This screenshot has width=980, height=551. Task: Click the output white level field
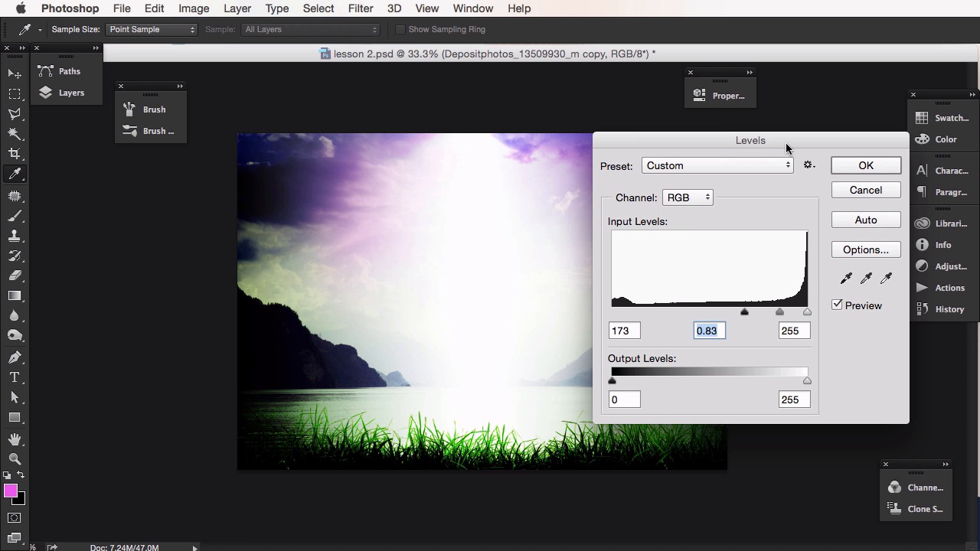(x=794, y=399)
